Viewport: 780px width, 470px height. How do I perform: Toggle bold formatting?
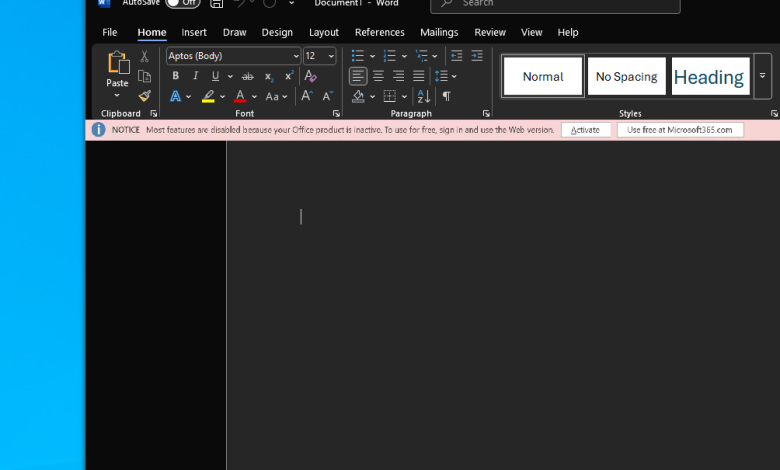(176, 76)
